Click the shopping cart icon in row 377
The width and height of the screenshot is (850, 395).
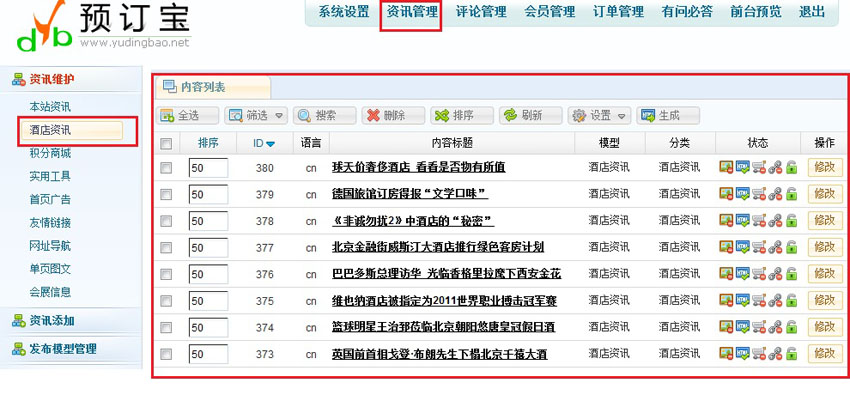tap(758, 247)
